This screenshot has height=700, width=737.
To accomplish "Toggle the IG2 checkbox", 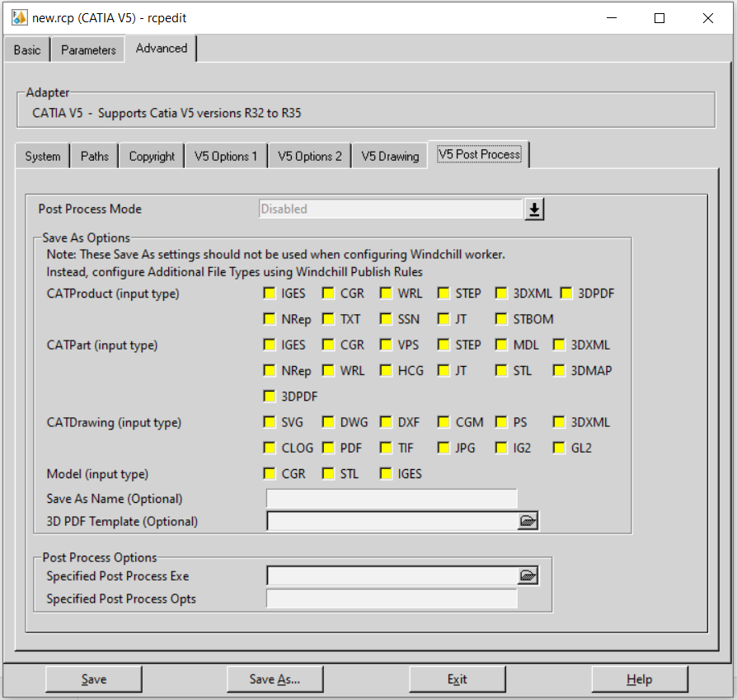I will [501, 448].
